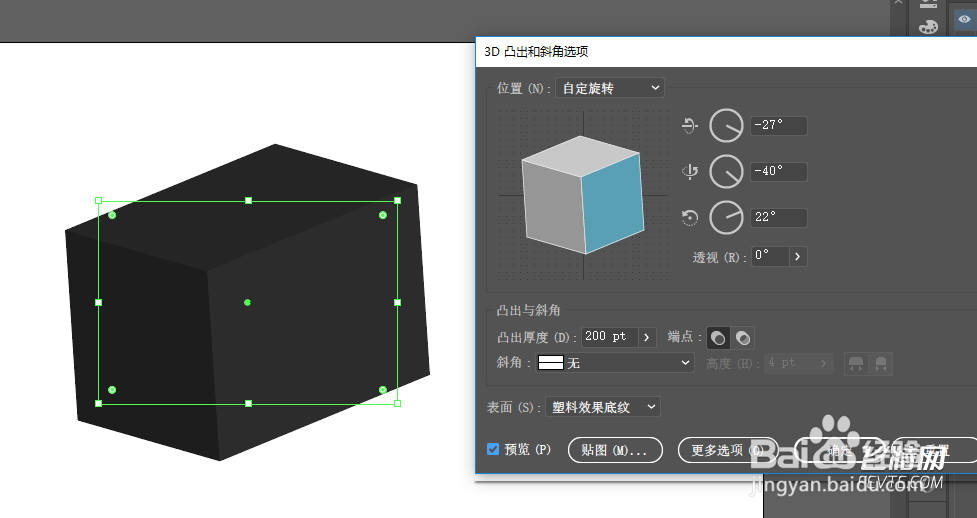Expand the 高度 height slider arrow
977x518 pixels.
[824, 363]
